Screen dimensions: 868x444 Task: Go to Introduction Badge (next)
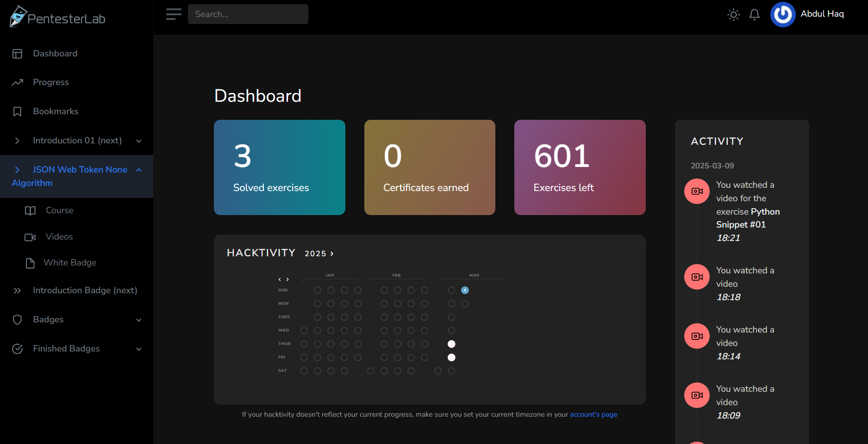coord(85,290)
